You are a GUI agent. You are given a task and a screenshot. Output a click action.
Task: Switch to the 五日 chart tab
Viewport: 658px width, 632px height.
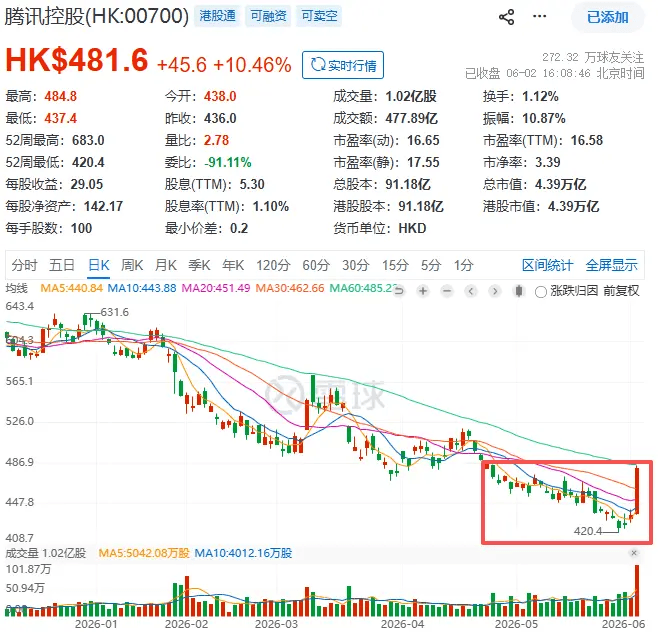point(62,265)
